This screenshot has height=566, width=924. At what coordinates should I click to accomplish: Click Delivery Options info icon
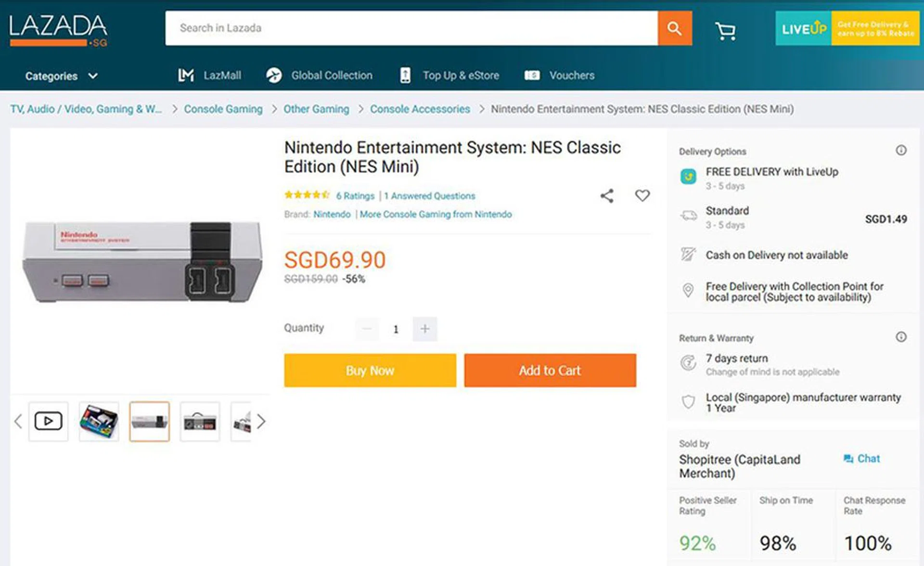tap(901, 151)
